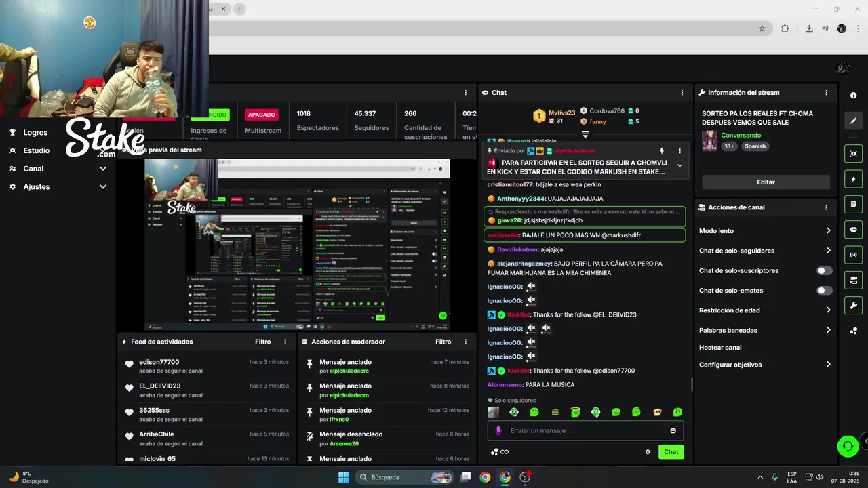Toggle Chat de solo-suscriptores switch
Viewport: 868px width, 488px height.
pos(824,271)
